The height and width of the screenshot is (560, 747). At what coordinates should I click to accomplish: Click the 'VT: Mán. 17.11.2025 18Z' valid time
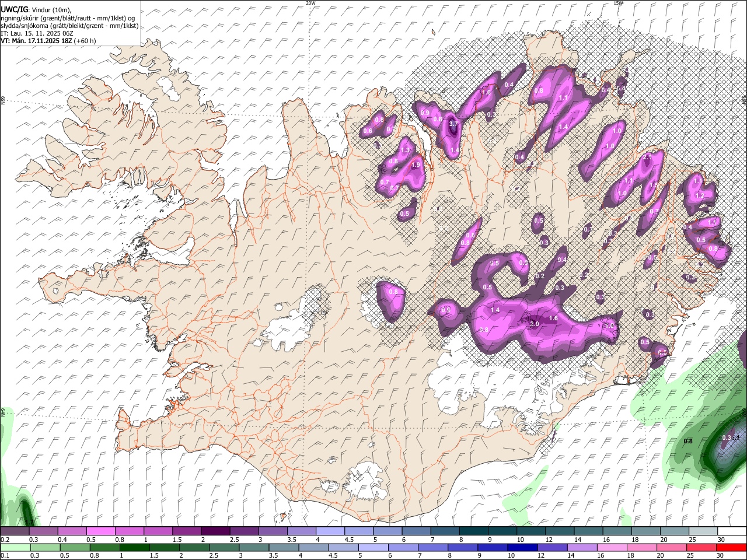(36, 41)
